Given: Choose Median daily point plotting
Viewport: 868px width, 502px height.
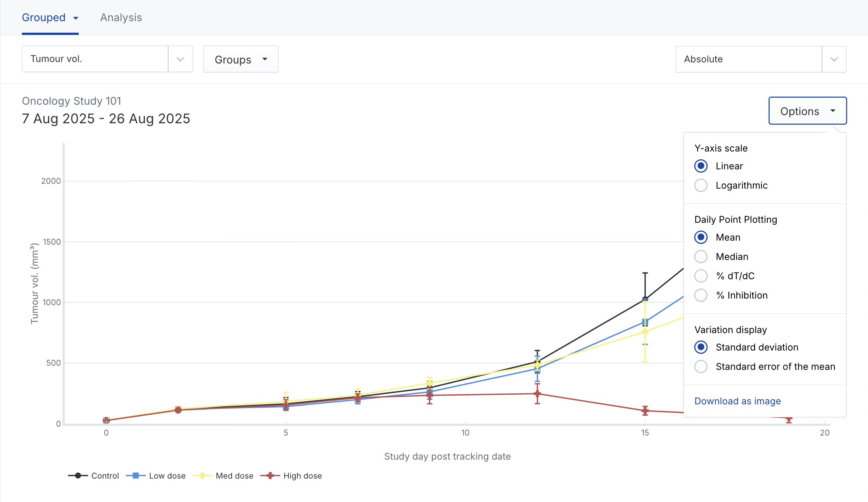Looking at the screenshot, I should pos(701,257).
